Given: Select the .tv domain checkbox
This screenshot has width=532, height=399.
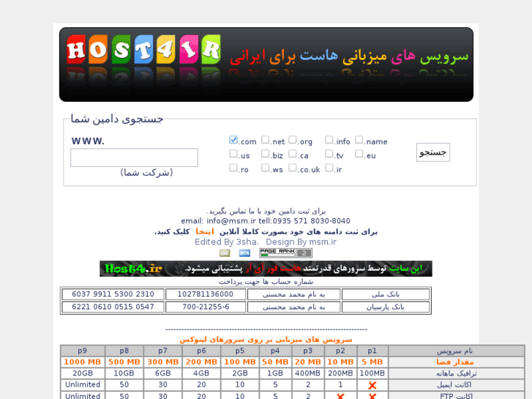Looking at the screenshot, I should 329,154.
